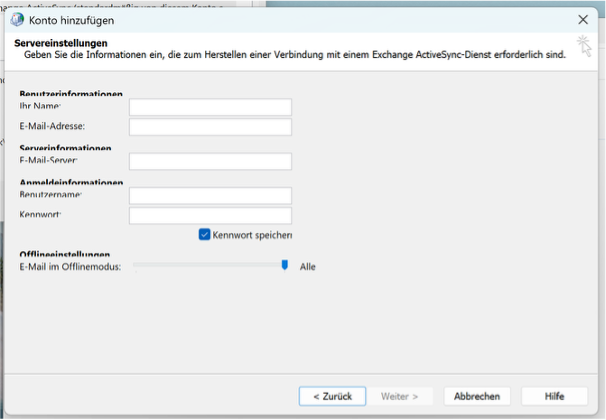Uncheck the Kennwort speichern checkbox
The image size is (606, 420).
click(204, 235)
